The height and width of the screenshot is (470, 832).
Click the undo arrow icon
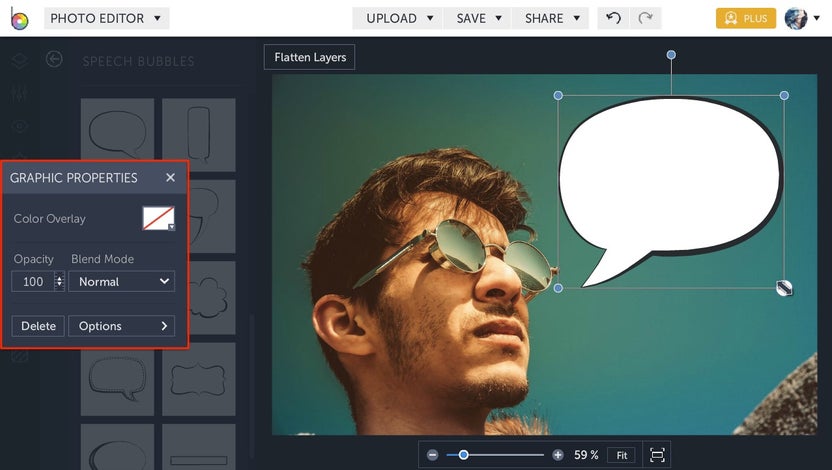coord(613,19)
